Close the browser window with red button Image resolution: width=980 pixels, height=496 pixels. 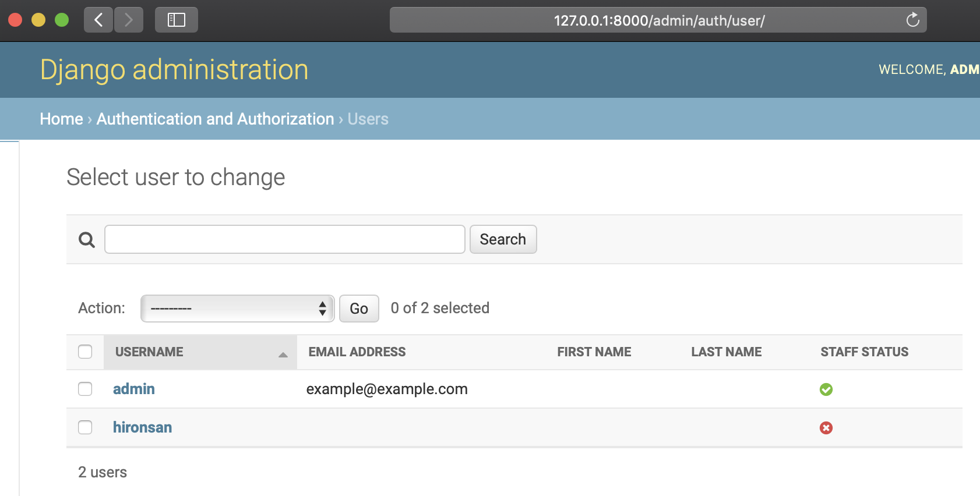16,20
